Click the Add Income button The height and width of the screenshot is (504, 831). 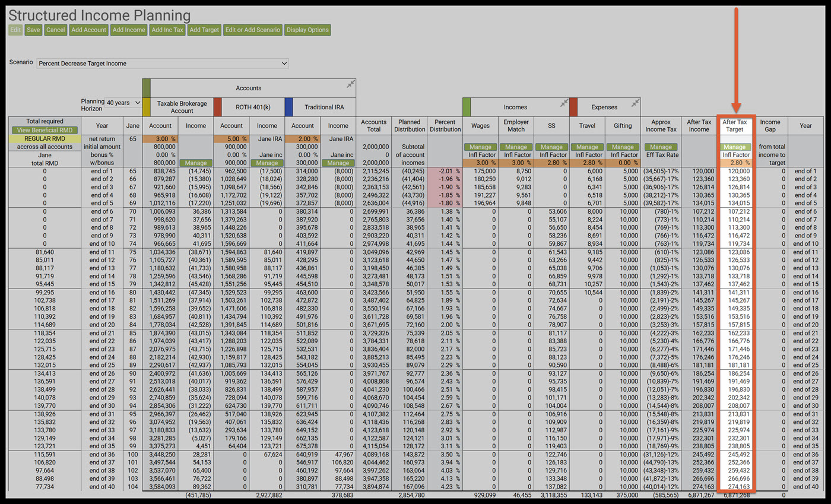[129, 30]
